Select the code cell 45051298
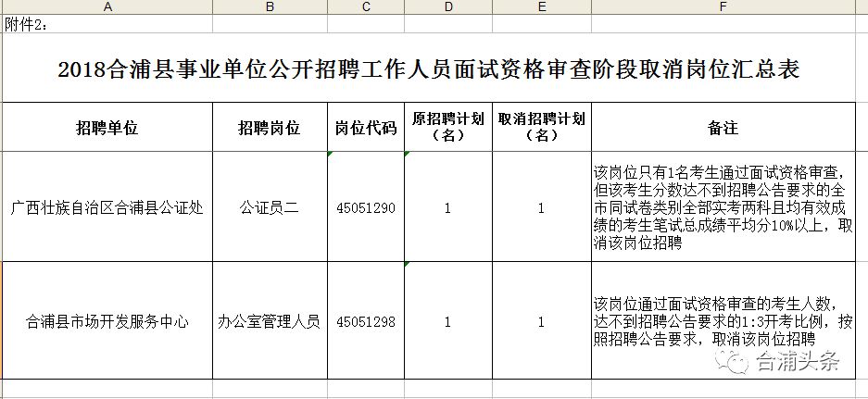The image size is (868, 399). pos(366,320)
